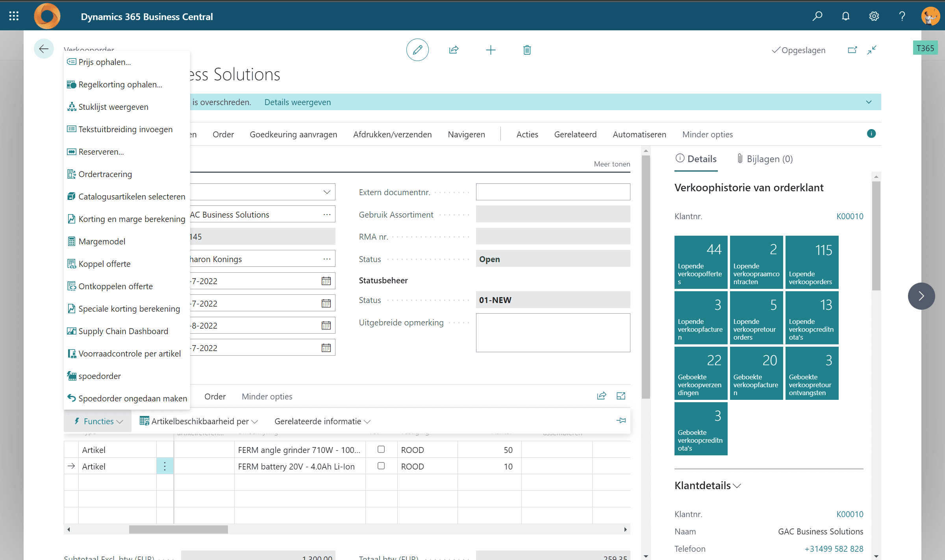Choose Catalogusartikelen selecteren
This screenshot has width=945, height=560.
click(x=127, y=196)
